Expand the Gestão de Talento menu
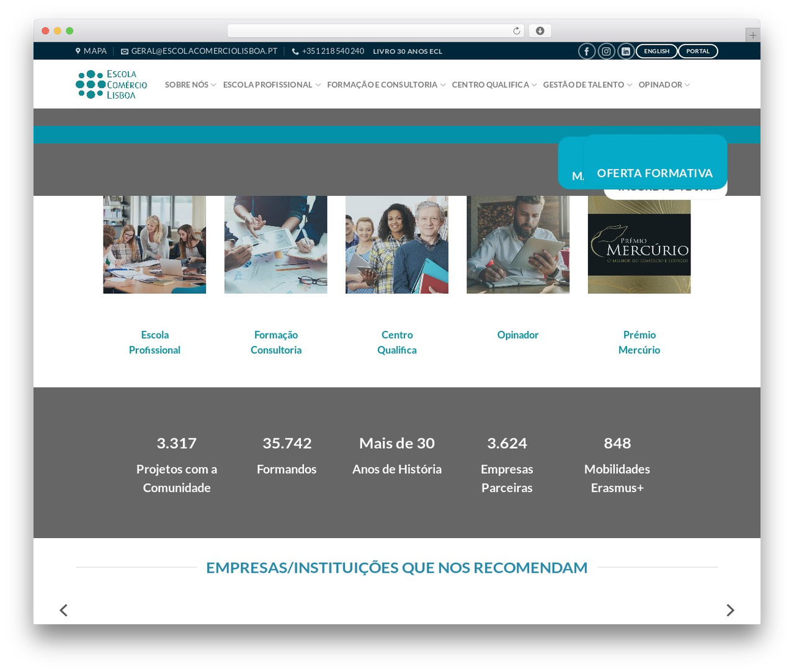Viewport: 794px width, 672px height. (587, 85)
